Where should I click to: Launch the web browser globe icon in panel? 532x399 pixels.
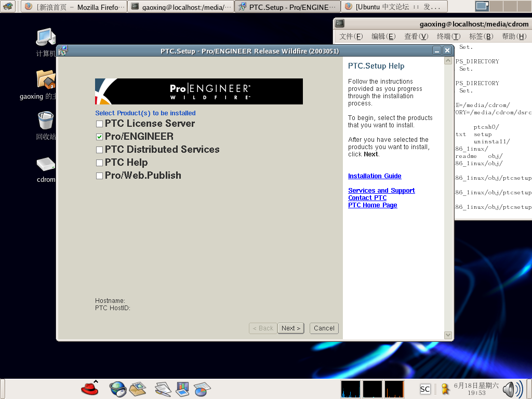[x=117, y=389]
